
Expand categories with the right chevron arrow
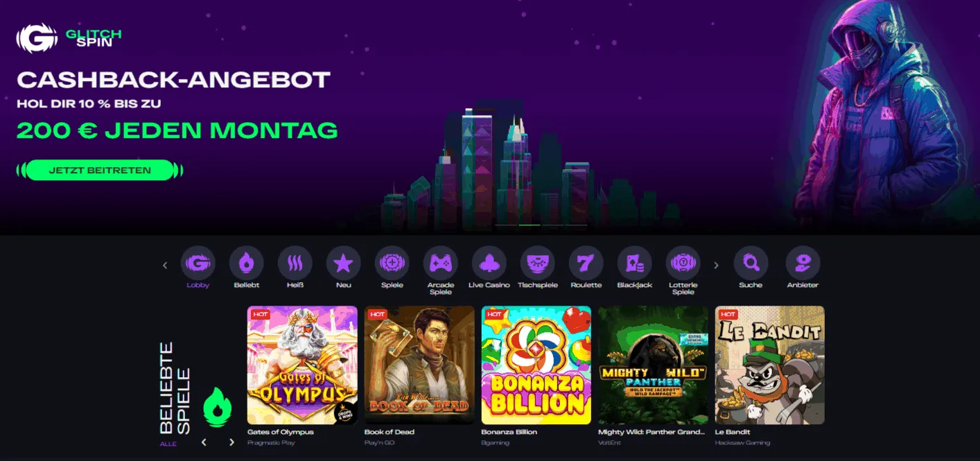tap(716, 265)
